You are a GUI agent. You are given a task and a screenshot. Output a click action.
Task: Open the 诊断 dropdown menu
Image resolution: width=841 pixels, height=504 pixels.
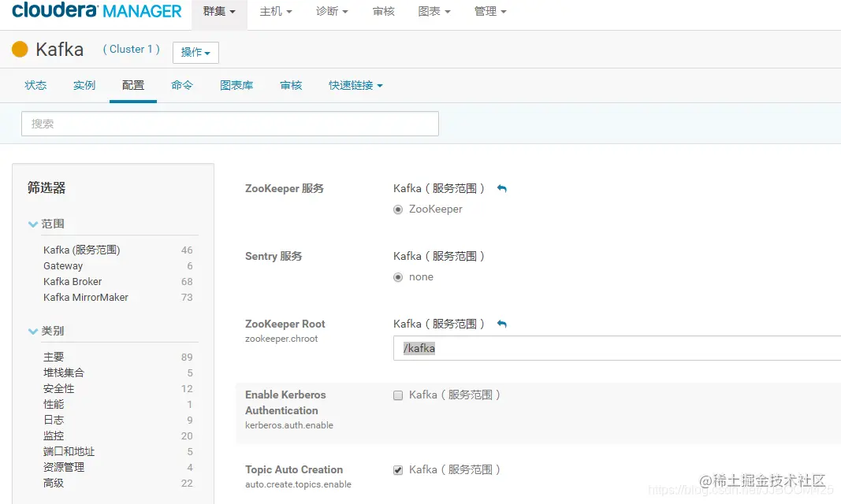click(332, 11)
